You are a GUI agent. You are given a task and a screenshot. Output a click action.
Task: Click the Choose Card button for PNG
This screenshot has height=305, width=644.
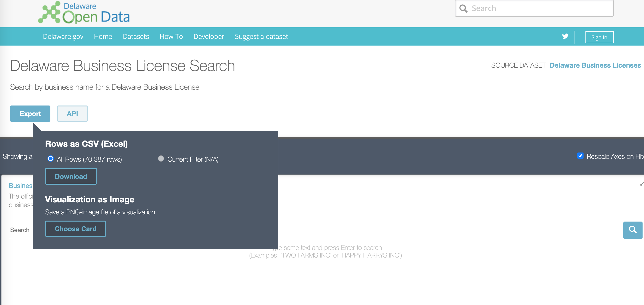pyautogui.click(x=75, y=229)
